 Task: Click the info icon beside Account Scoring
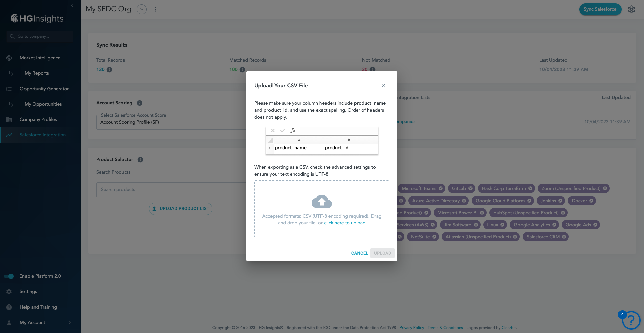click(x=140, y=103)
